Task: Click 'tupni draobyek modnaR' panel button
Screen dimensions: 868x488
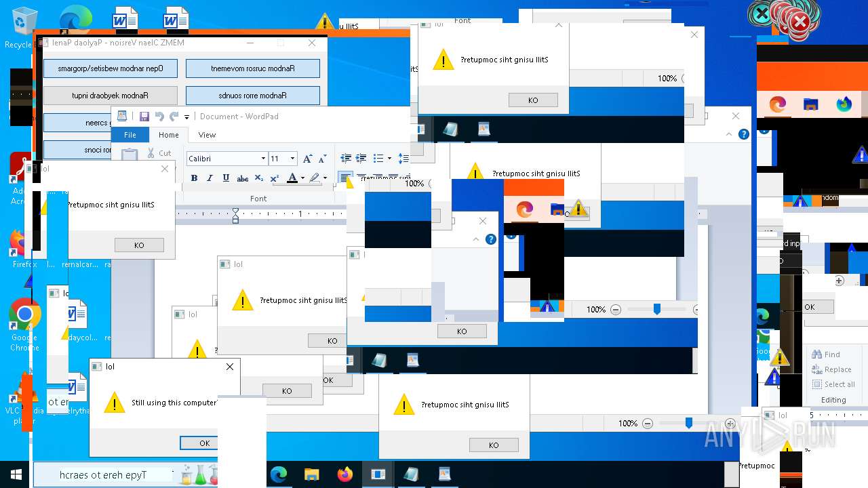Action: [x=111, y=96]
